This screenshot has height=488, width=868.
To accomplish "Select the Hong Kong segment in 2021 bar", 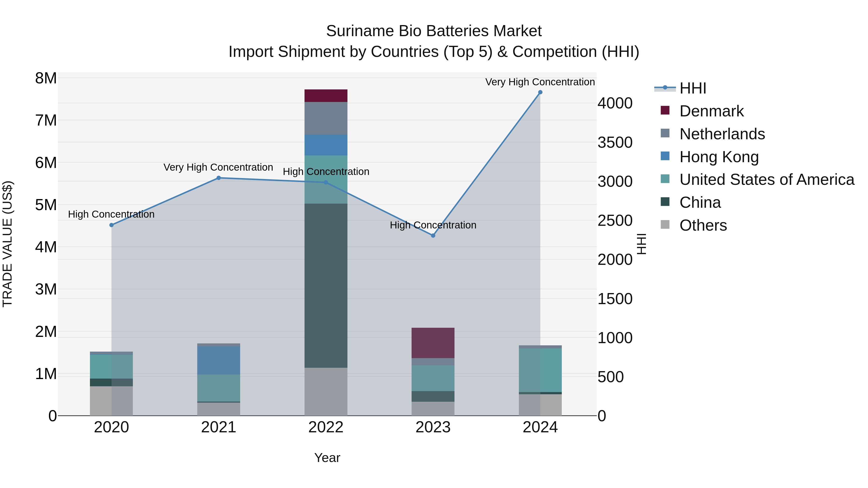I will tap(219, 360).
